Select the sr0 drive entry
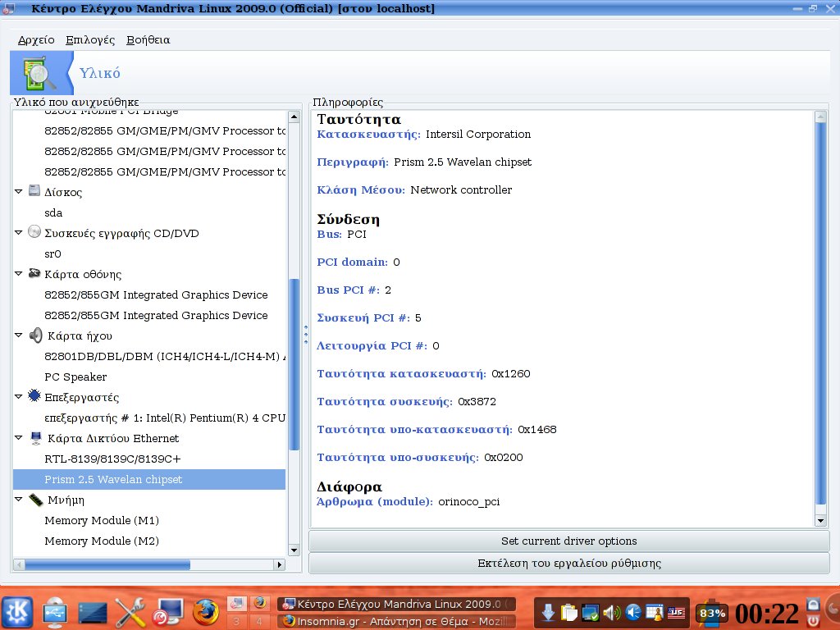 [x=53, y=254]
